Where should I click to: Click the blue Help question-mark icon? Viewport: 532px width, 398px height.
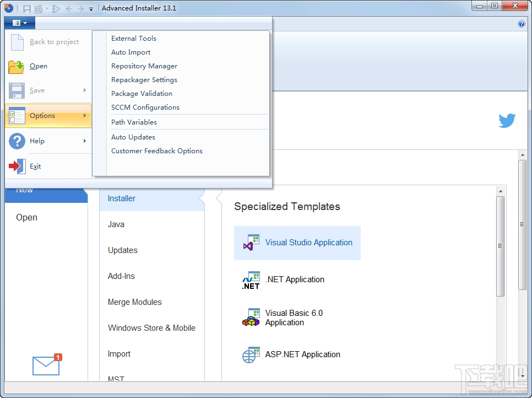(522, 24)
